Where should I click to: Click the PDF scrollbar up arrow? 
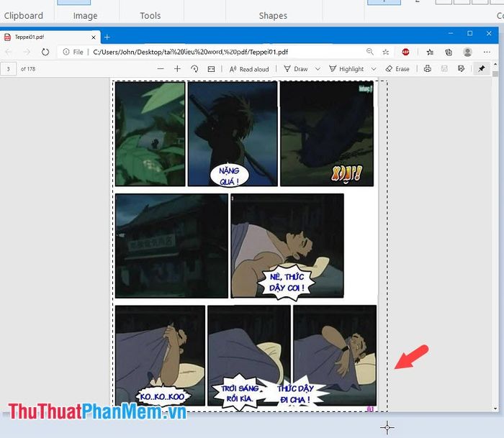pyautogui.click(x=495, y=65)
